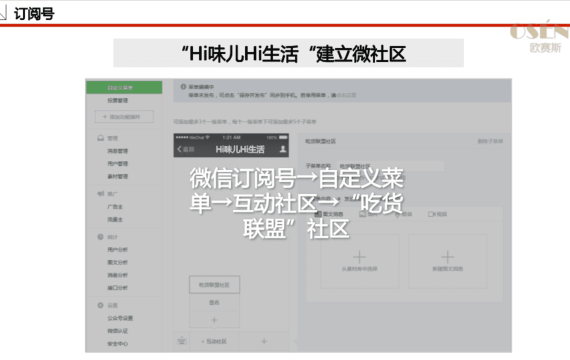
Task: Open 公众号设置 in the sidebar
Action: point(120,318)
